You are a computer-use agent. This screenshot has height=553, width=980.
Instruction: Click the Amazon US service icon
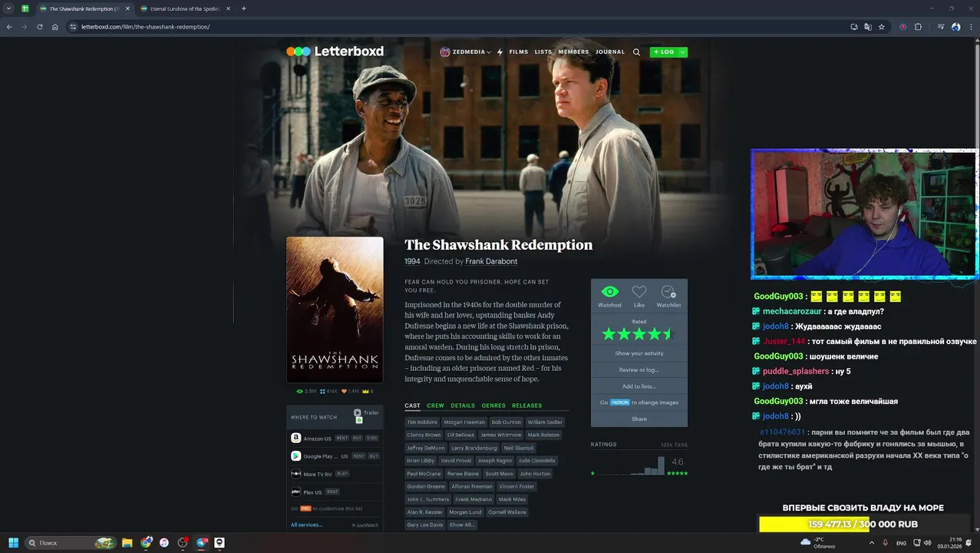click(x=295, y=438)
